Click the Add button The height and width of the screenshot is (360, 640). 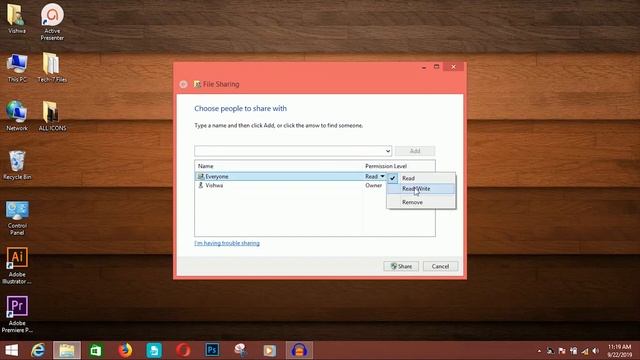(415, 151)
